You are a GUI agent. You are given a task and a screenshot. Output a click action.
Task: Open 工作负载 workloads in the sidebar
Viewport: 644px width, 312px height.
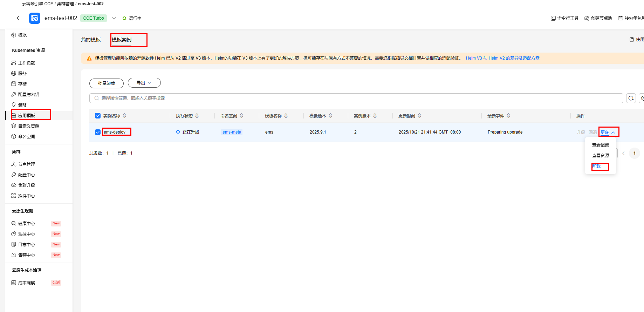point(23,63)
